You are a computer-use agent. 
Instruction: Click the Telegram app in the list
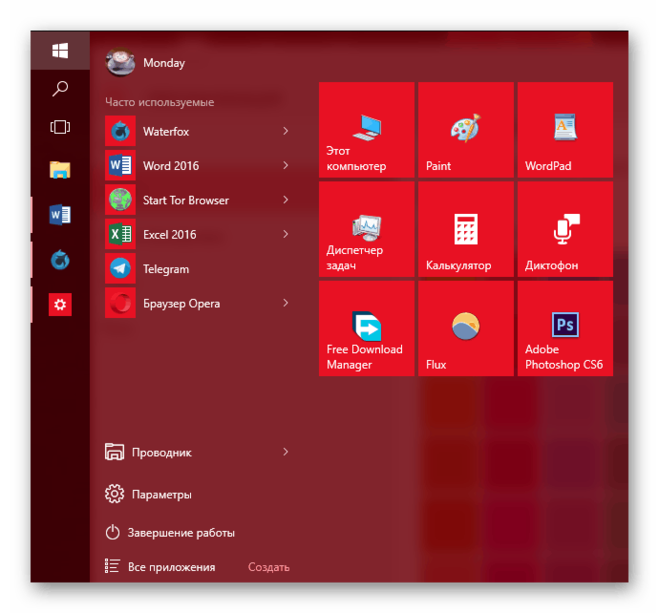[x=165, y=269]
